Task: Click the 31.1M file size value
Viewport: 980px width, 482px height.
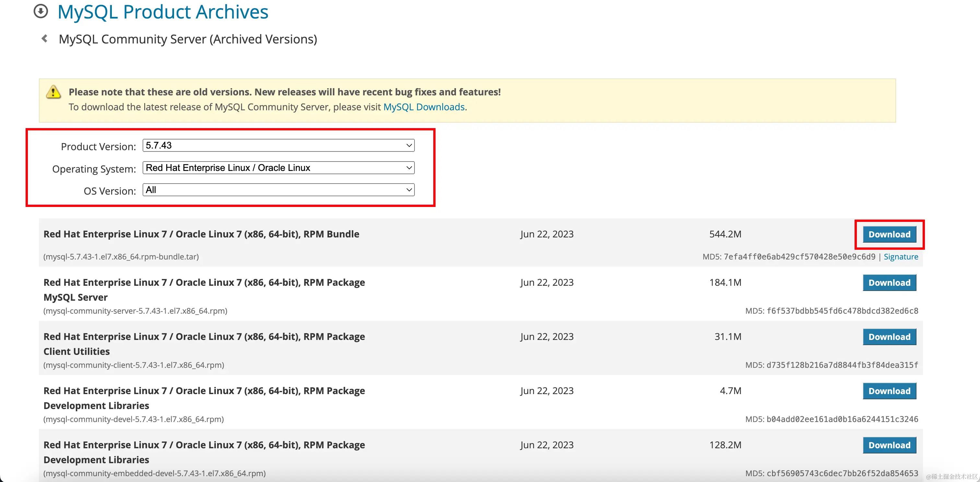Action: pos(728,337)
